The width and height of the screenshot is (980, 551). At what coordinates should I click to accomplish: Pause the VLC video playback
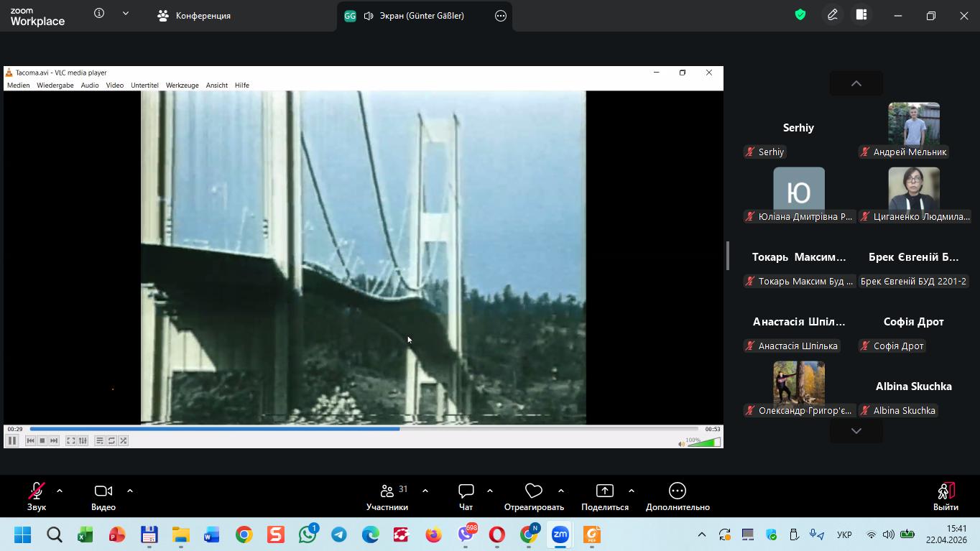12,440
